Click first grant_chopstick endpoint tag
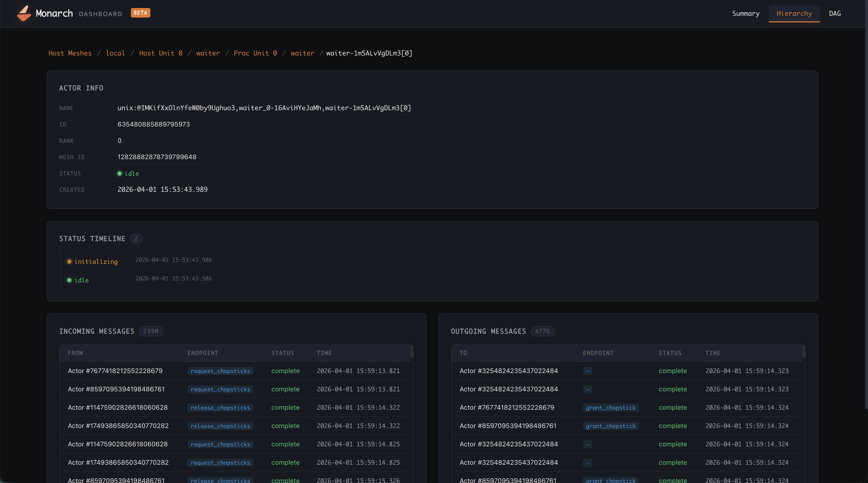Image resolution: width=868 pixels, height=483 pixels. pyautogui.click(x=610, y=407)
